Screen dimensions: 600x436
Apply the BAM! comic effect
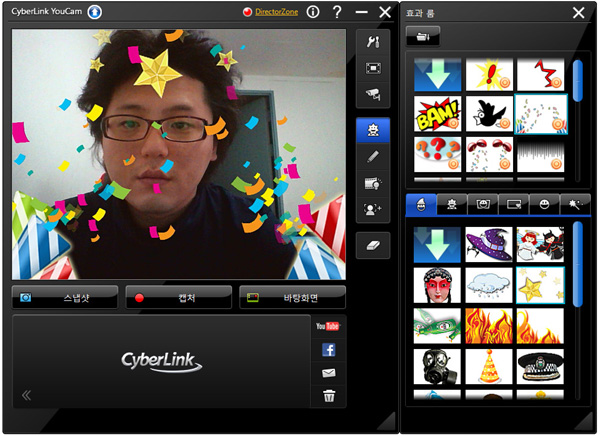coord(437,114)
